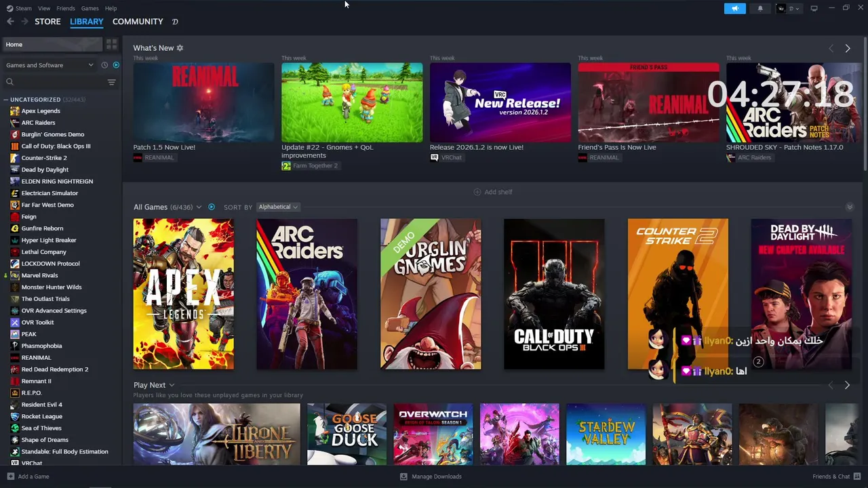Go to previous What's New items
868x488 pixels.
pyautogui.click(x=831, y=48)
